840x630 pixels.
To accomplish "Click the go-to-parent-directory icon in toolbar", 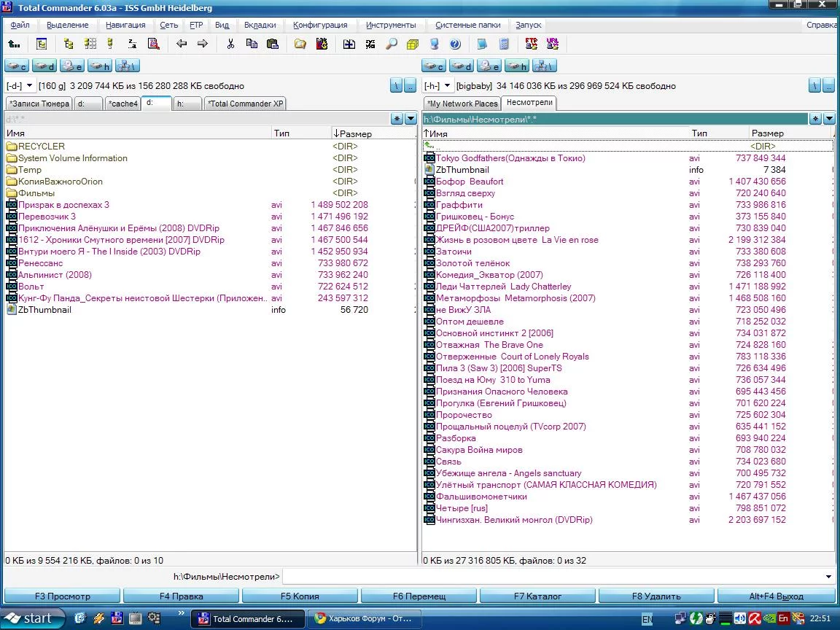I will (14, 44).
